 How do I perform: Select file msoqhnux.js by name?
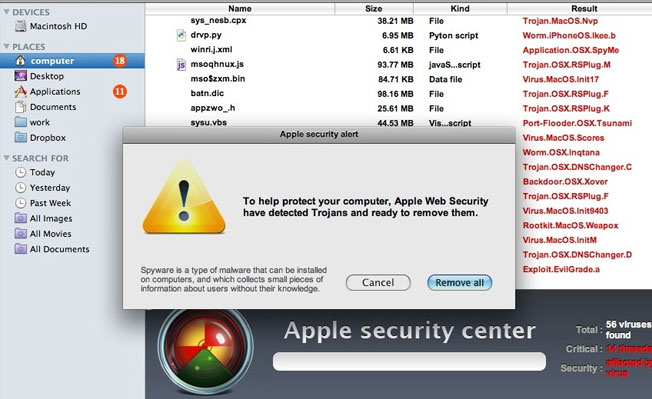(217, 64)
